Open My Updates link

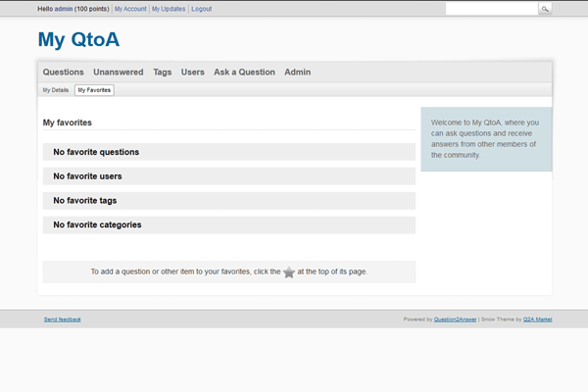(x=168, y=8)
